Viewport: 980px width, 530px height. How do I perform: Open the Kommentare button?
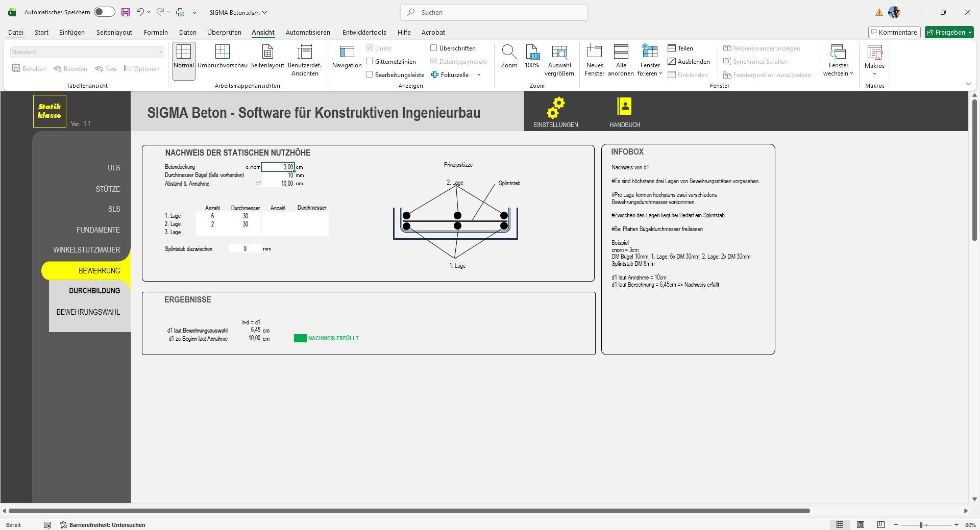click(x=894, y=32)
